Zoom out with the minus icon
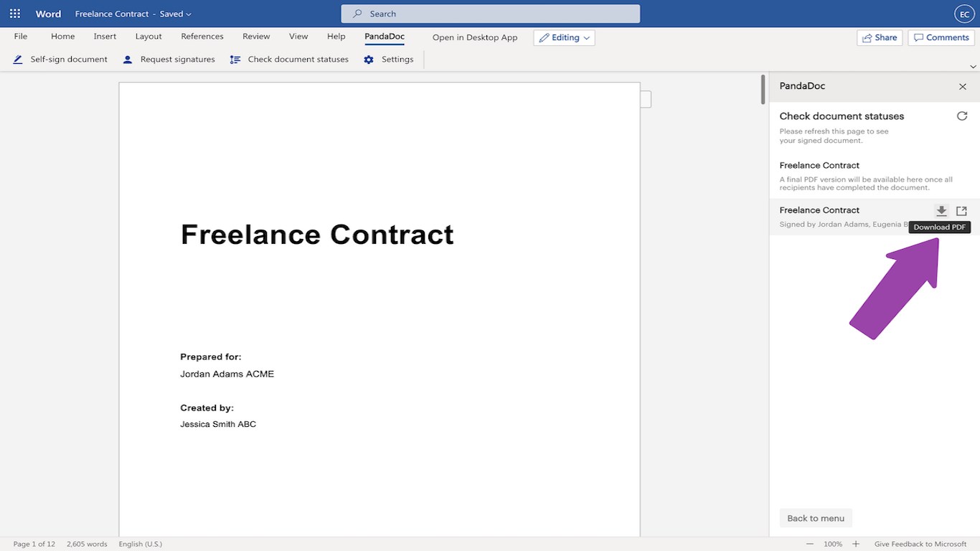The height and width of the screenshot is (551, 980). 810,544
